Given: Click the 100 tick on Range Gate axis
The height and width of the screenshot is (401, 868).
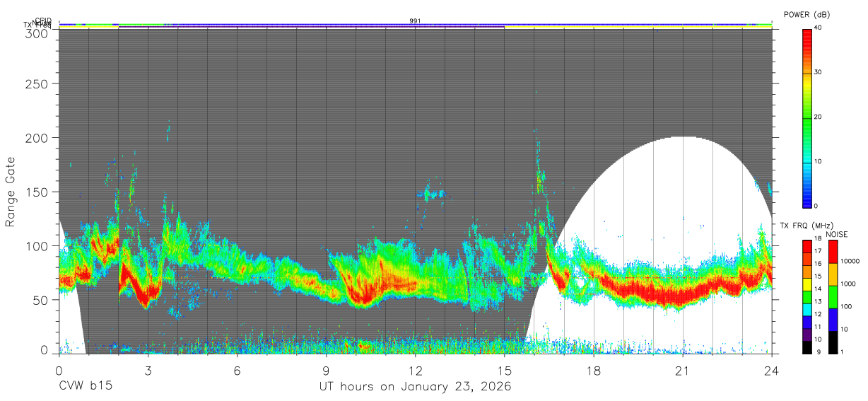Looking at the screenshot, I should pos(39,245).
